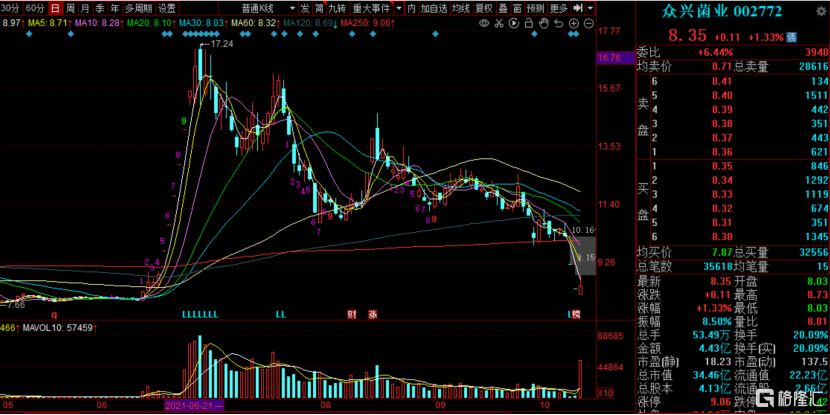
Task: Expand the dropdown arrow beside 重大事件
Action: (x=398, y=8)
